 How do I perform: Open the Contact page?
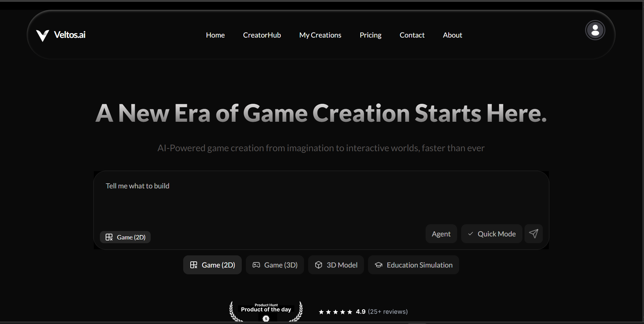tap(412, 35)
